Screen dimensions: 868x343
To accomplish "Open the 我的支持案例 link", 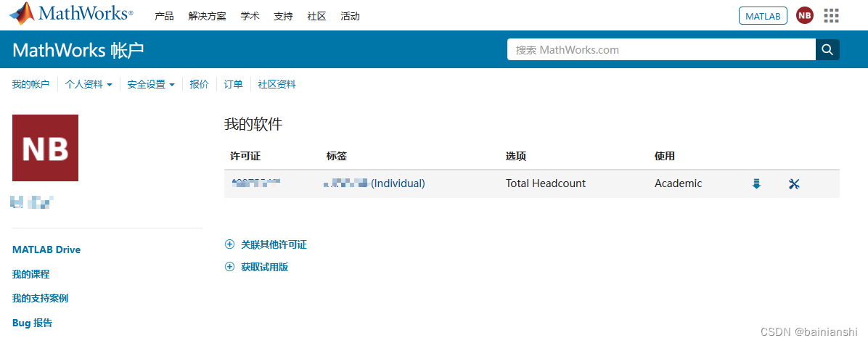I will tap(41, 298).
